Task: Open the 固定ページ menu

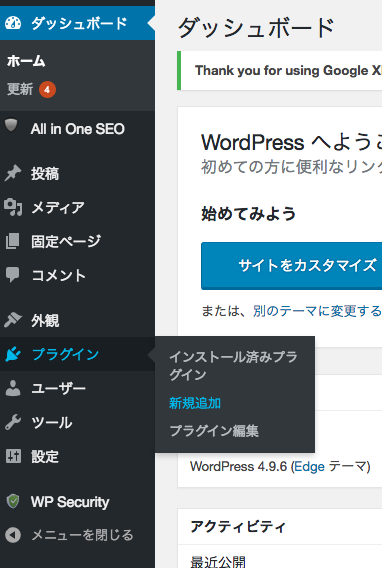Action: pos(77,241)
